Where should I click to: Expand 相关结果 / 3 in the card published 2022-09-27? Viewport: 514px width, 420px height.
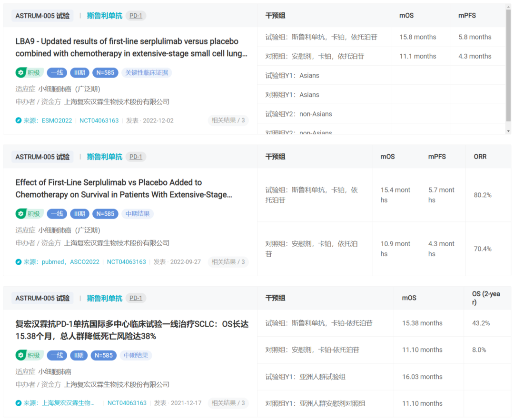(x=228, y=262)
